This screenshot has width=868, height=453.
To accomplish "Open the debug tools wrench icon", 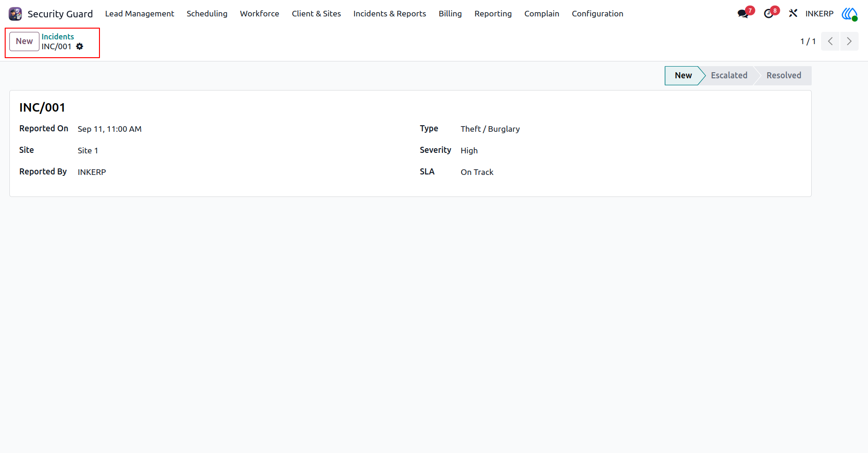I will tap(793, 14).
